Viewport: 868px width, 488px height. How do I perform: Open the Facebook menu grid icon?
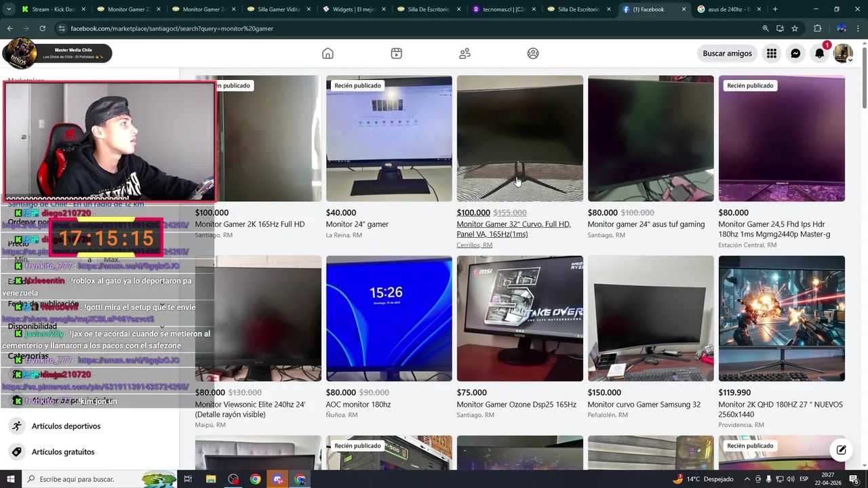pyautogui.click(x=772, y=54)
